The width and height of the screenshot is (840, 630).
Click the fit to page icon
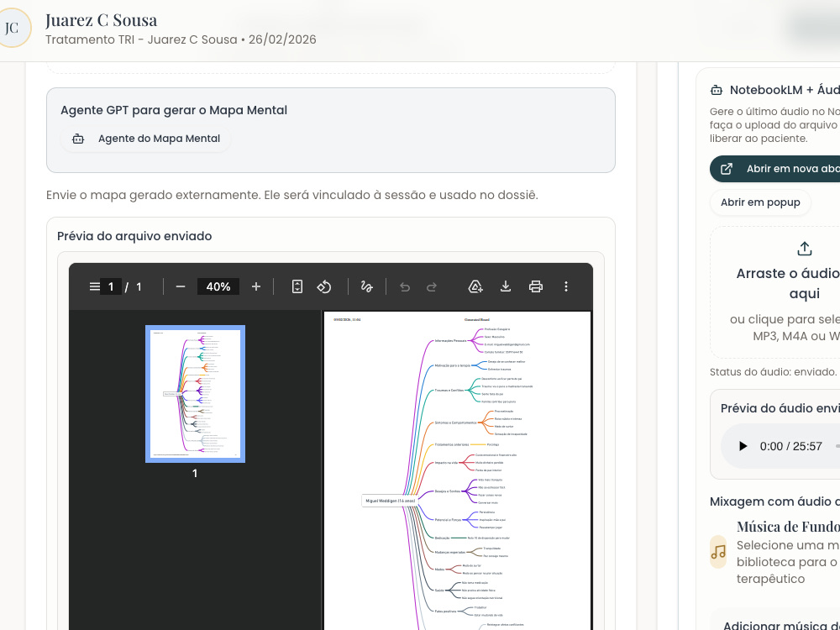[x=297, y=286]
